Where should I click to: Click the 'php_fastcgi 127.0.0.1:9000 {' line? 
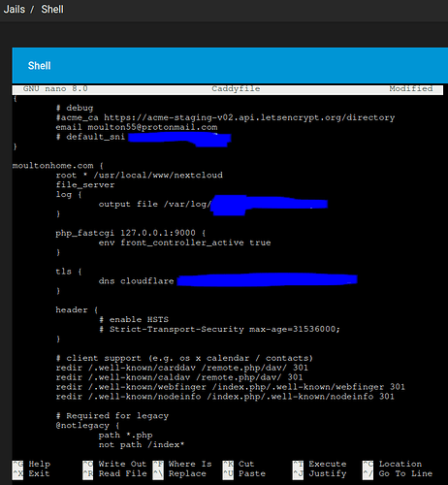click(131, 233)
